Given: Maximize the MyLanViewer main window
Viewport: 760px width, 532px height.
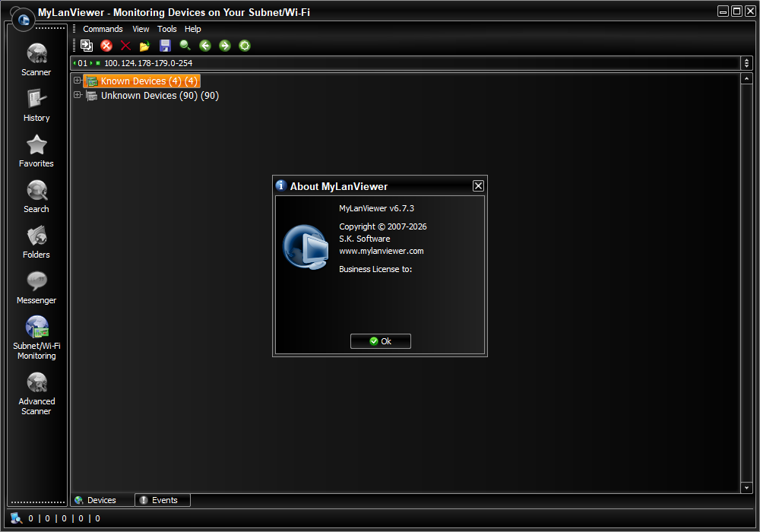Looking at the screenshot, I should [736, 11].
